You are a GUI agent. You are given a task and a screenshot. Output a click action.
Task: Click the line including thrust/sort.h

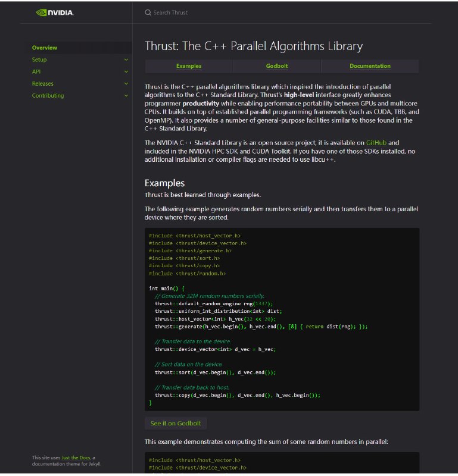(x=184, y=258)
